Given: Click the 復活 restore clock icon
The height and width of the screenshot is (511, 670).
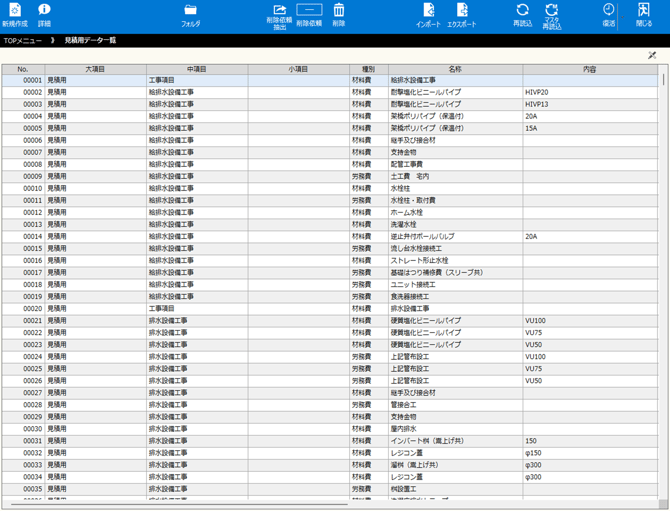Looking at the screenshot, I should click(608, 10).
